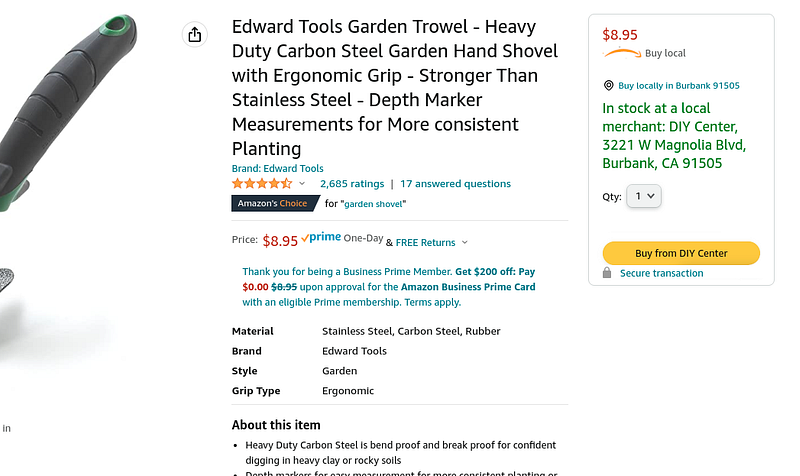Click the Prime logo next to price
The image size is (800, 476).
point(321,238)
